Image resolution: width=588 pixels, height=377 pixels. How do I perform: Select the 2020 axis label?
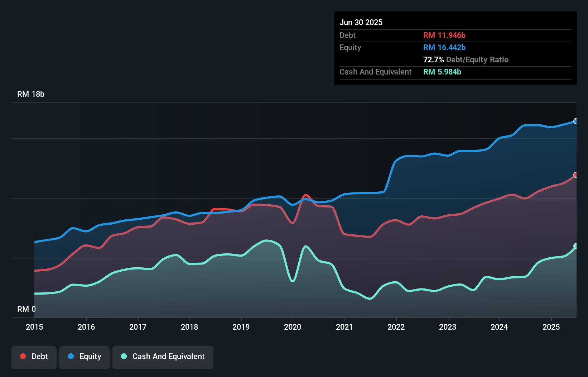click(x=292, y=327)
